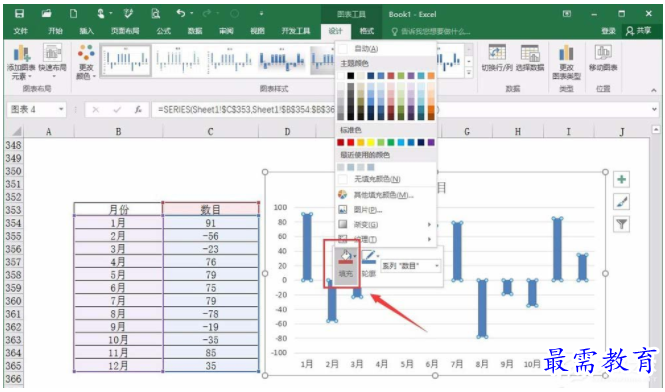Open customize quick access toolbar dropdown
Image resolution: width=665 pixels, height=392 pixels.
pos(261,14)
